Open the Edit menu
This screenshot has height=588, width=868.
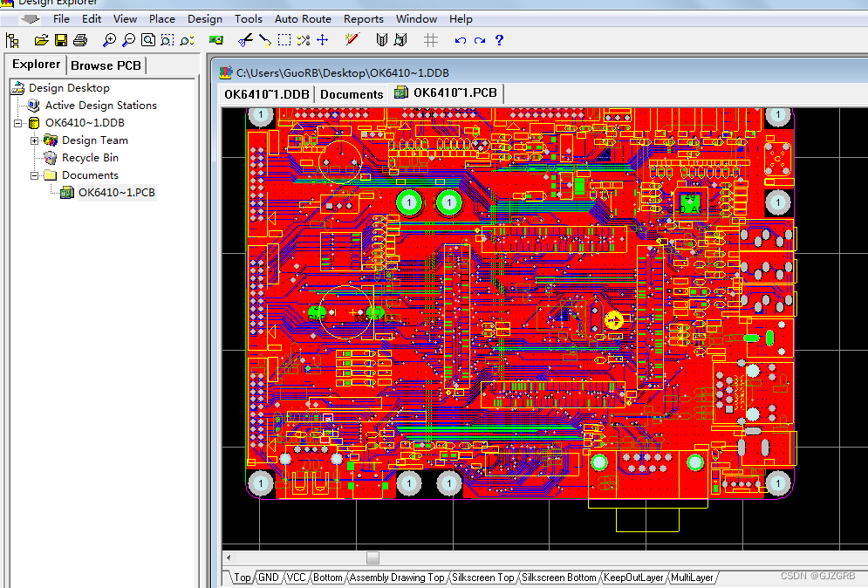(92, 19)
